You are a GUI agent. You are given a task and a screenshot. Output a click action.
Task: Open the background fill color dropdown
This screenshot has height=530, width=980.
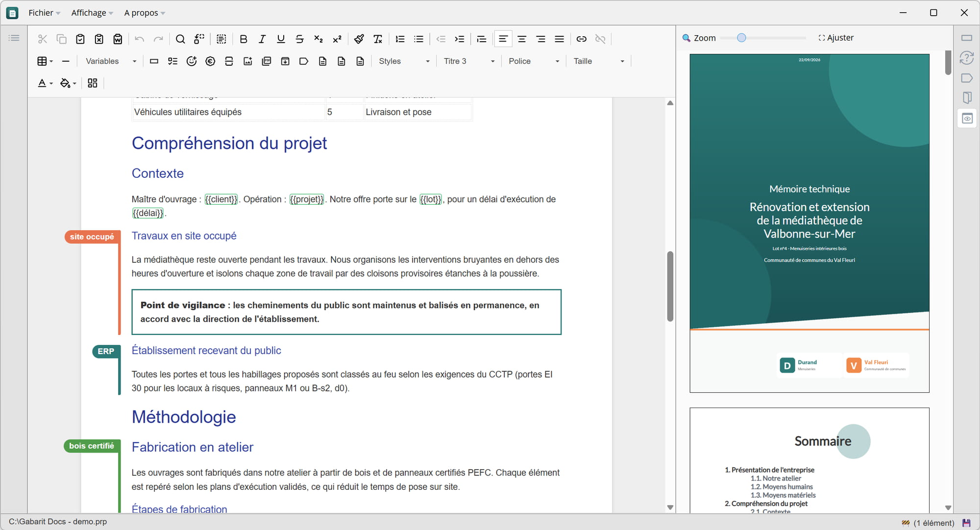[68, 83]
